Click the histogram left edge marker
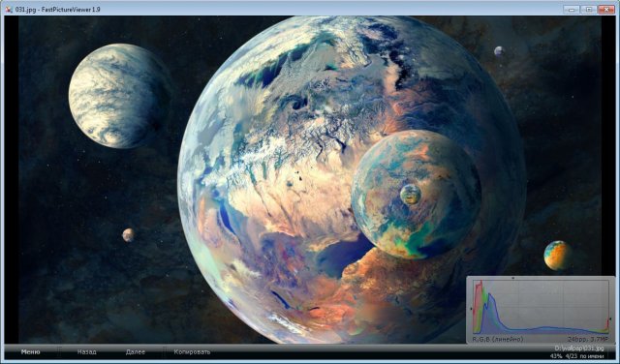The width and height of the screenshot is (620, 364). (472, 308)
